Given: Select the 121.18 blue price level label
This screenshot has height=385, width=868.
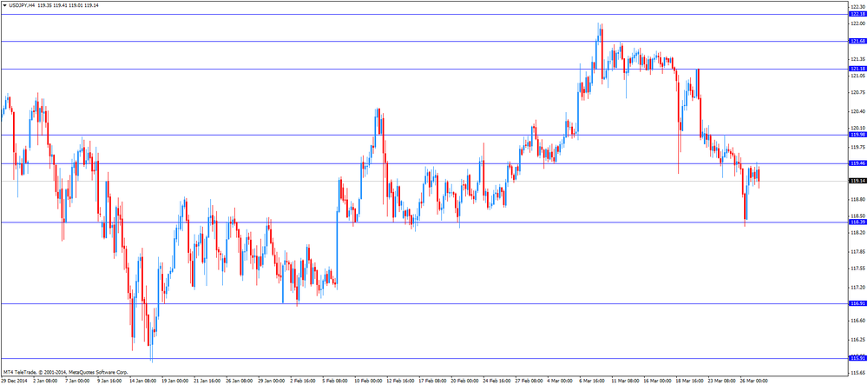Looking at the screenshot, I should (x=858, y=69).
